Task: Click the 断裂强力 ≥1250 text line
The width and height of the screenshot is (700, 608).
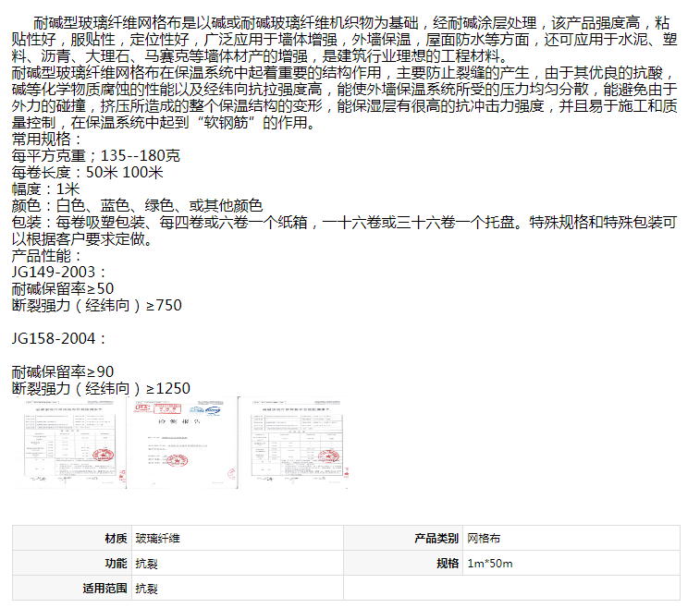Action: (101, 388)
